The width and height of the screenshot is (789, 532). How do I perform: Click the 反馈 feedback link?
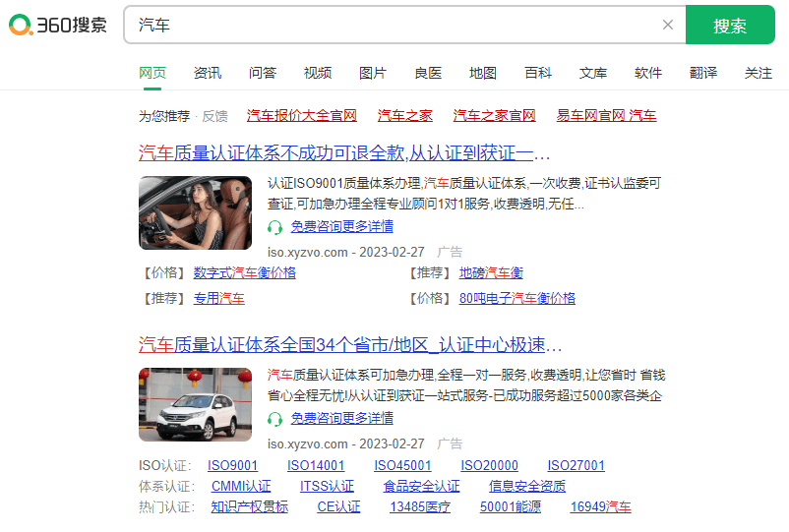point(214,116)
